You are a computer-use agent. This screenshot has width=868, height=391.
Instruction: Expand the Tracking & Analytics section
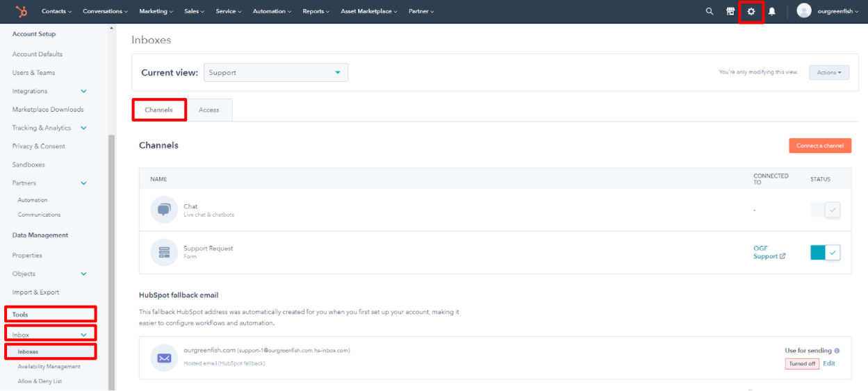pyautogui.click(x=83, y=128)
